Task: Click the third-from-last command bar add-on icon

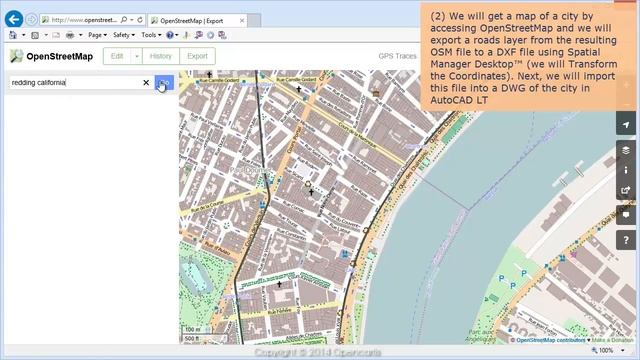Action: pos(199,35)
